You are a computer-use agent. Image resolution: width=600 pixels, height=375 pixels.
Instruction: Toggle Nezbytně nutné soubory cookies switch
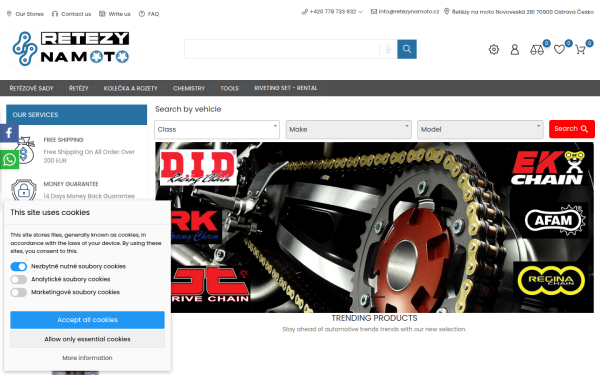tap(18, 266)
